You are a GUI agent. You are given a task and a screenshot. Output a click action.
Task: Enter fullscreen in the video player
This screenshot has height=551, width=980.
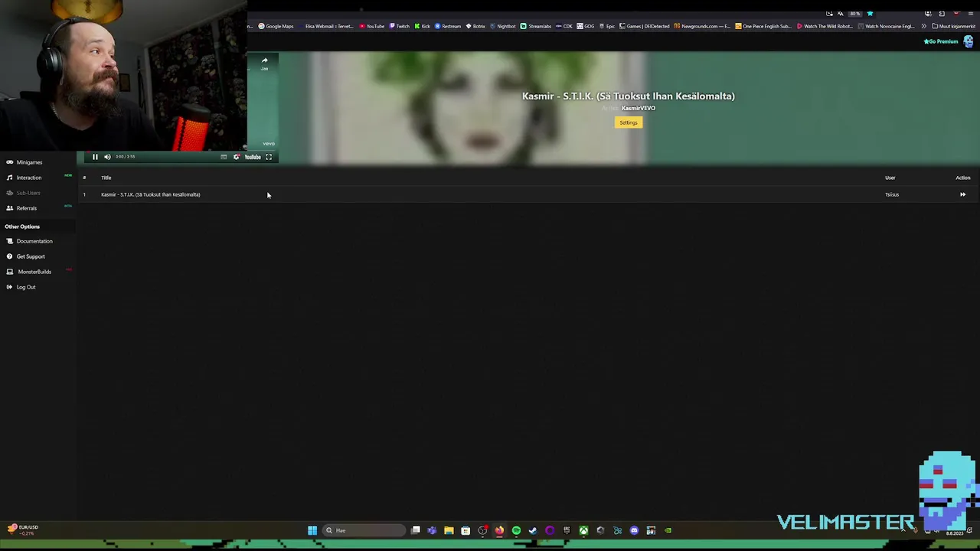point(269,157)
